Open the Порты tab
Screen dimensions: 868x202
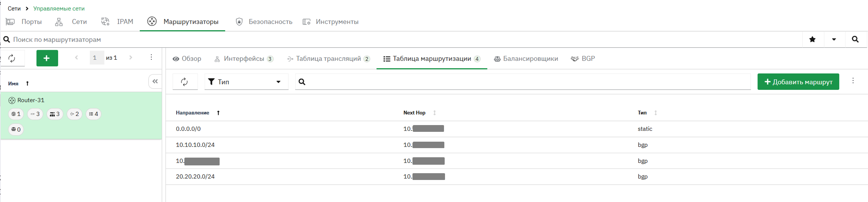pos(24,22)
